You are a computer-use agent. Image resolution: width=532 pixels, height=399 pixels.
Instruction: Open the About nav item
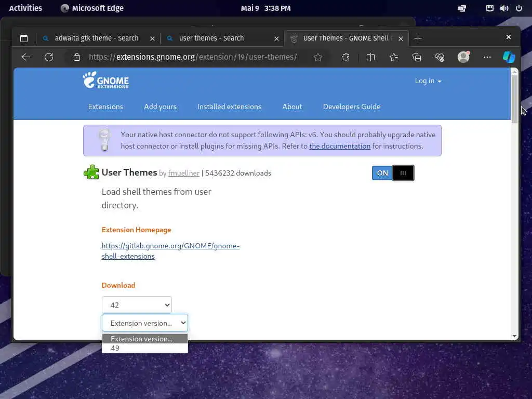pyautogui.click(x=292, y=107)
